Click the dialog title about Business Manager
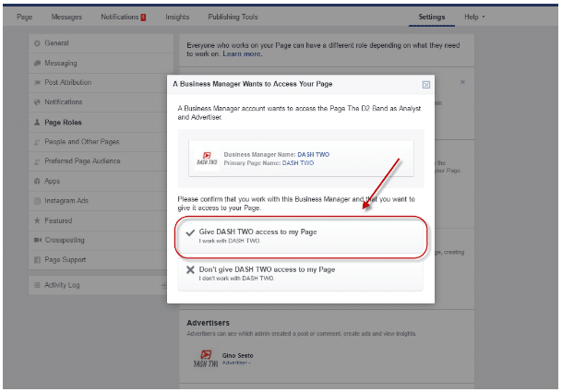This screenshot has height=392, width=562. point(253,84)
